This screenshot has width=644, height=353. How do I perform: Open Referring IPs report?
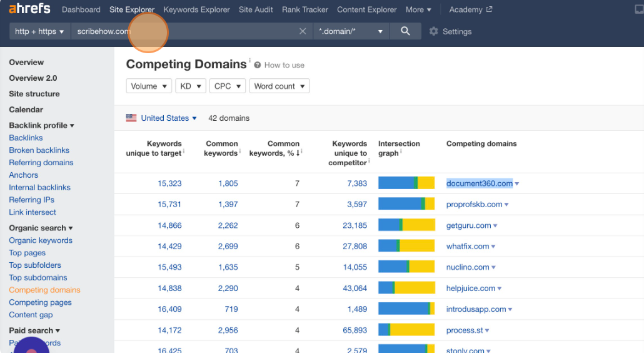[32, 200]
